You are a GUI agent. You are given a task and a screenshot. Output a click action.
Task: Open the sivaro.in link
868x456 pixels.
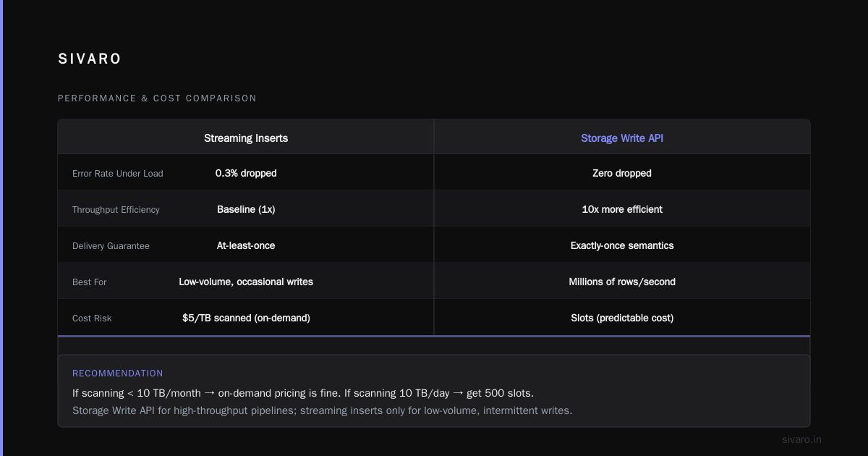click(801, 439)
